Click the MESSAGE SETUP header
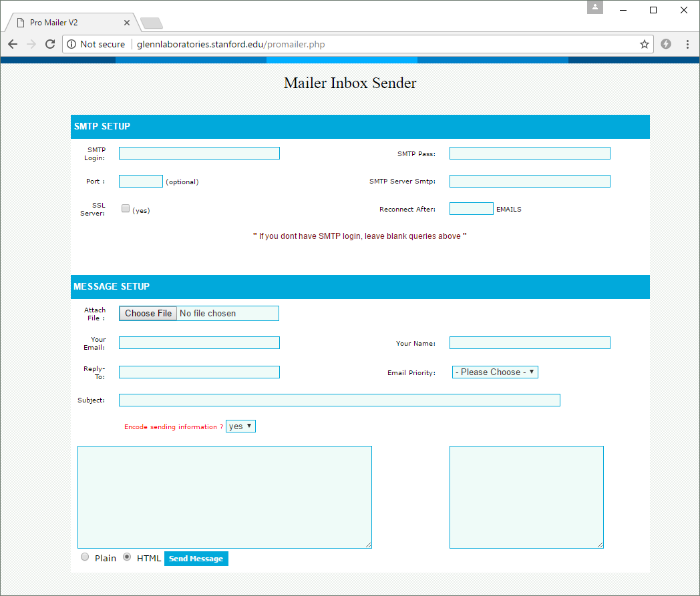Image resolution: width=700 pixels, height=596 pixels. [360, 287]
